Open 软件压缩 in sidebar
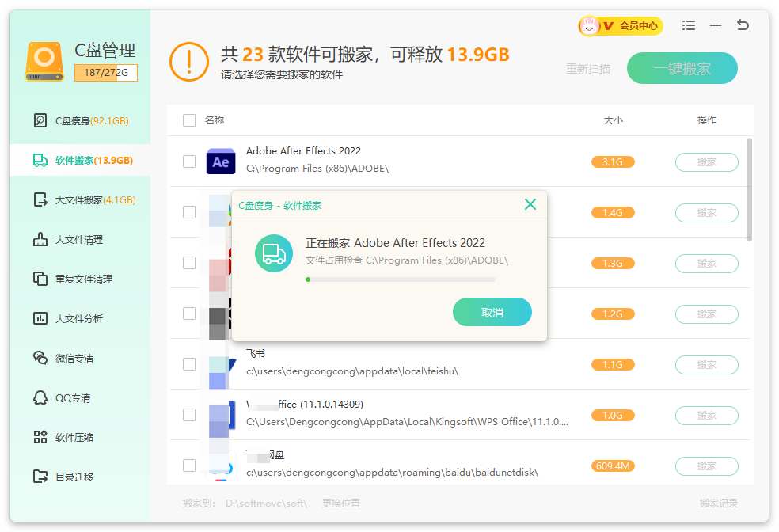 (x=81, y=437)
